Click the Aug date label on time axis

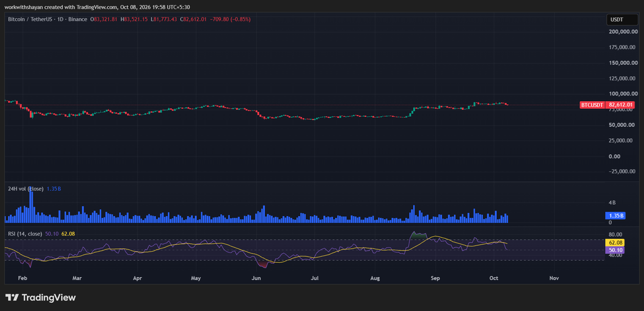tap(375, 278)
